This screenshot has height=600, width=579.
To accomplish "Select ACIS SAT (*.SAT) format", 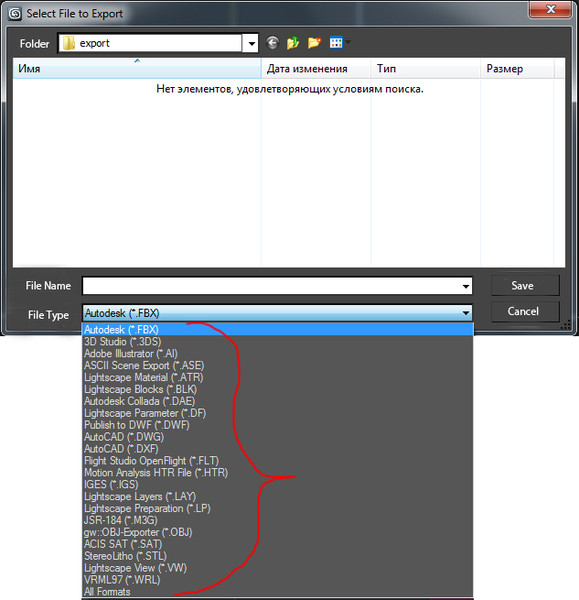I will tap(278, 544).
